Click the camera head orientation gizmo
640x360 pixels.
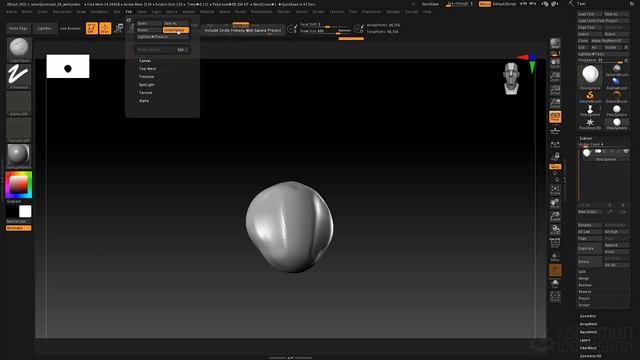point(511,78)
